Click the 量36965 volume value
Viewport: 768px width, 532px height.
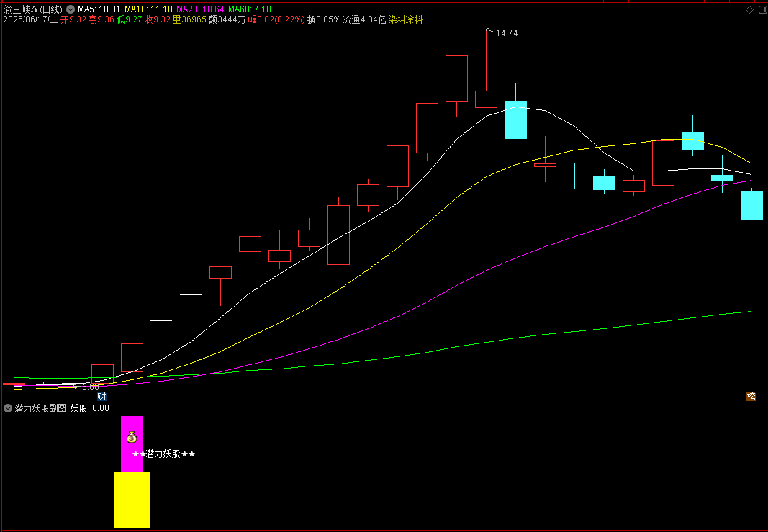[x=189, y=19]
